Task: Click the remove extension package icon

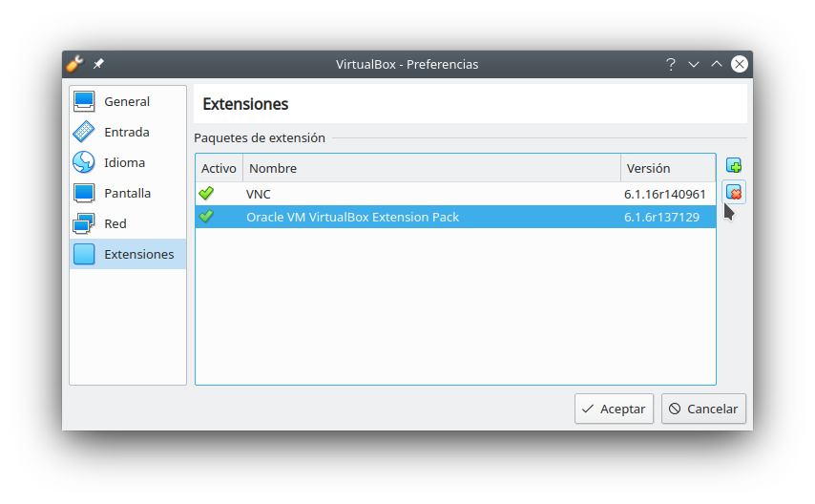Action: (734, 192)
